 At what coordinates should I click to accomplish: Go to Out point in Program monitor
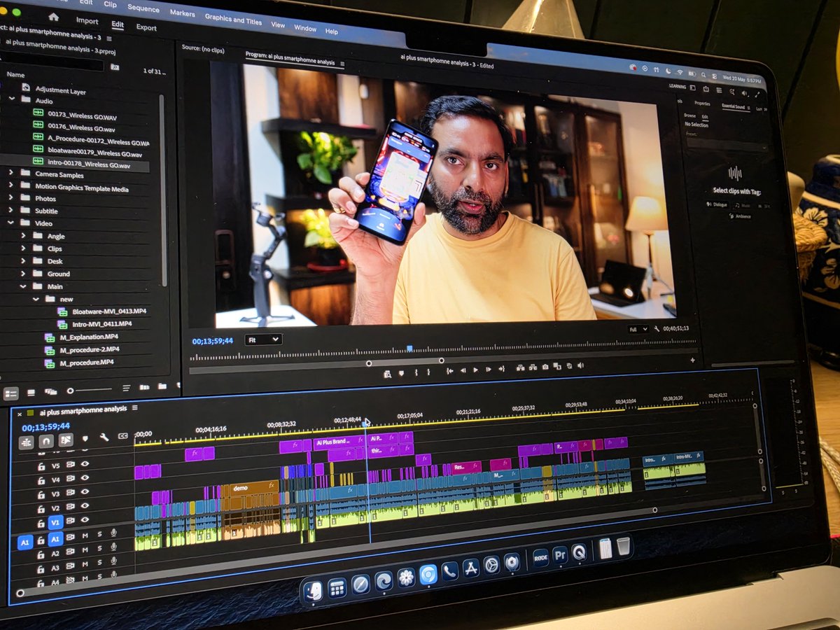pyautogui.click(x=502, y=367)
